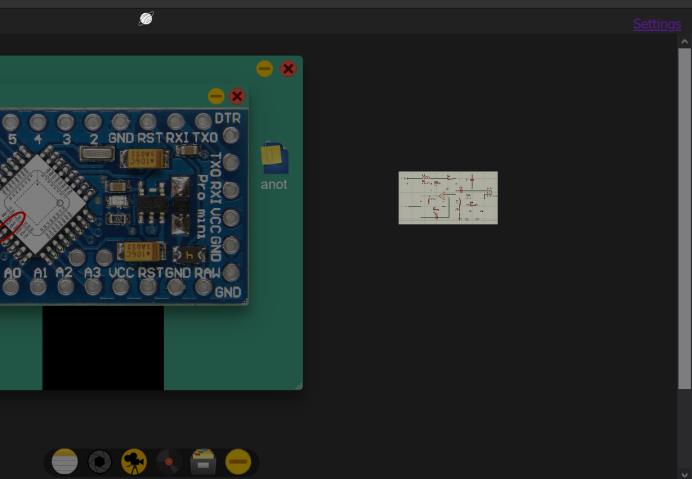Open the file archive box icon in the dock
This screenshot has height=479, width=692.
point(203,462)
